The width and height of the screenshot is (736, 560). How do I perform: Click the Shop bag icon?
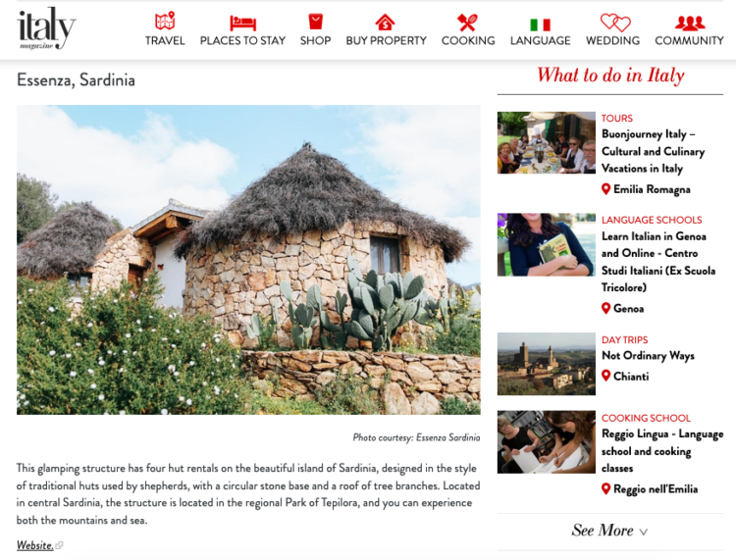click(x=315, y=22)
